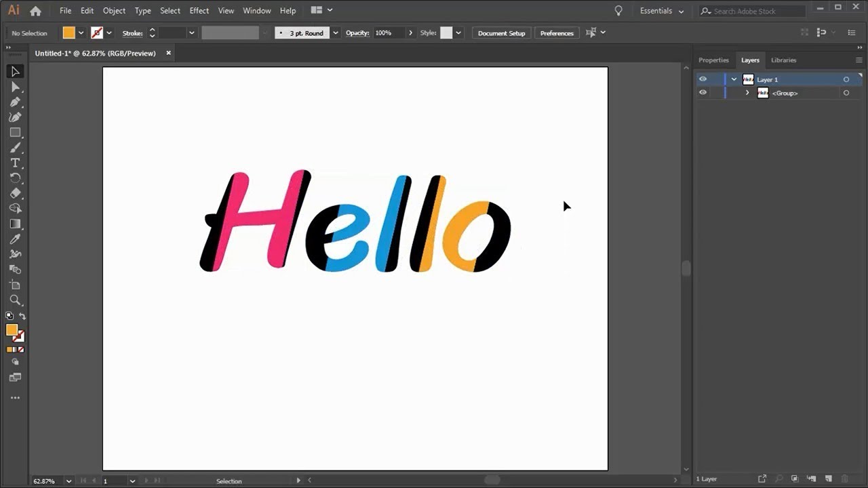Open Edit Toolbar three dots
The height and width of the screenshot is (488, 868).
click(15, 398)
